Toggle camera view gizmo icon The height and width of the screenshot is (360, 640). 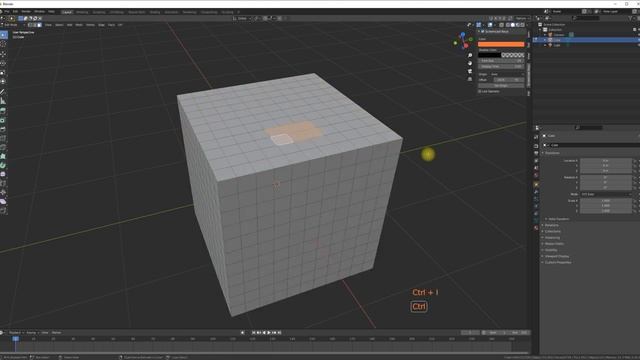[470, 71]
